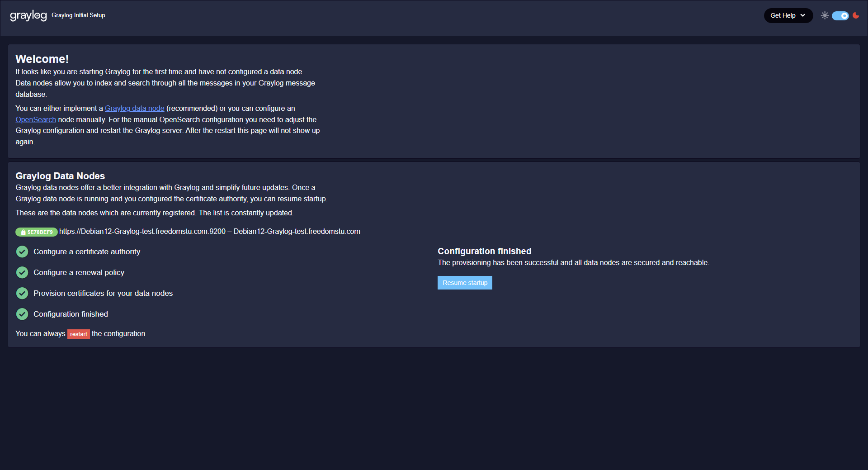868x470 pixels.
Task: Select the Configure a renewal policy step
Action: [79, 273]
